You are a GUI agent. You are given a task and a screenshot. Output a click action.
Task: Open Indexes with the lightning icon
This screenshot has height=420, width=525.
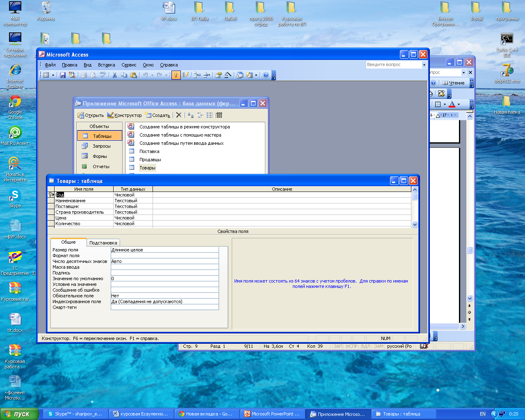[185, 75]
